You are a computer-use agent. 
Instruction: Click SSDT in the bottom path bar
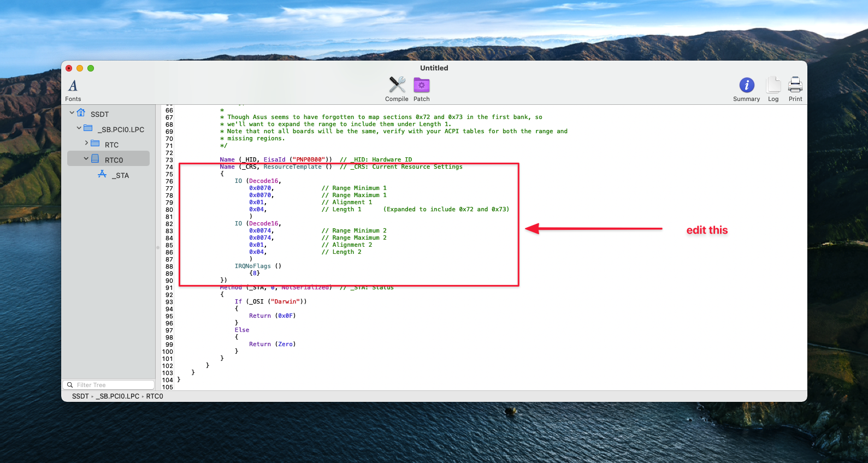80,396
